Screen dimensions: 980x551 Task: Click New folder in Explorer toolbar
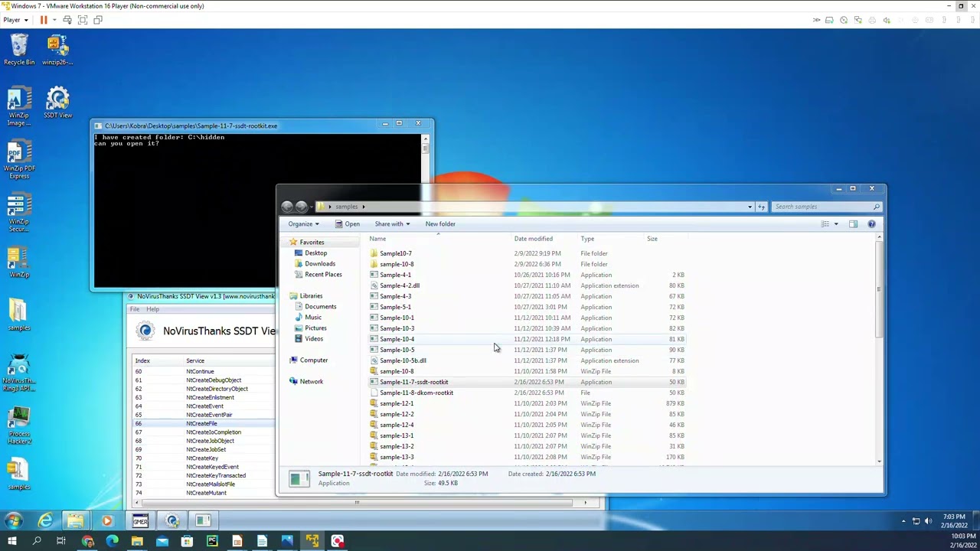tap(440, 224)
